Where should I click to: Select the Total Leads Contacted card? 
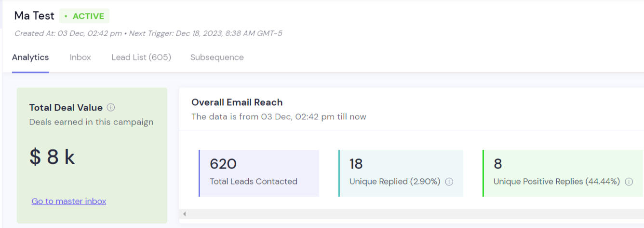259,173
